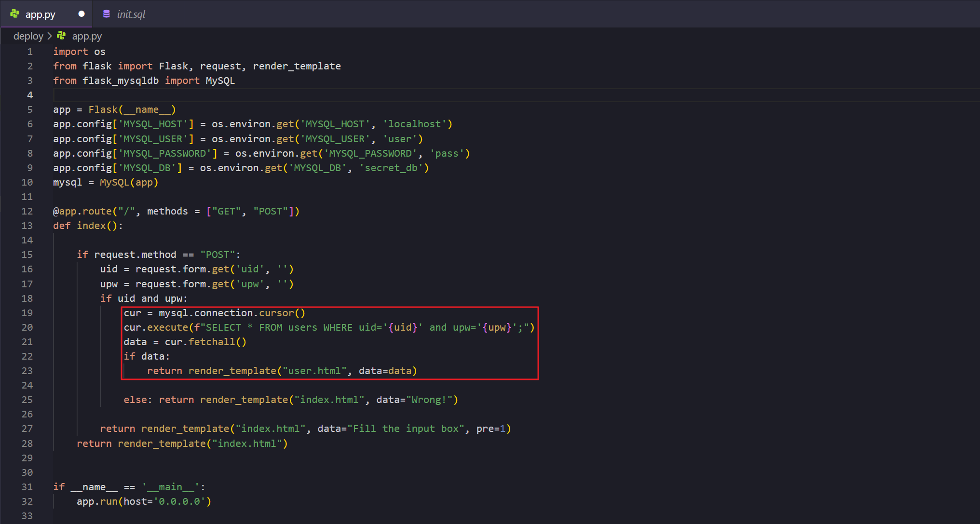Viewport: 980px width, 524px height.
Task: Click the unsaved dot on app.py tab
Action: (x=82, y=14)
